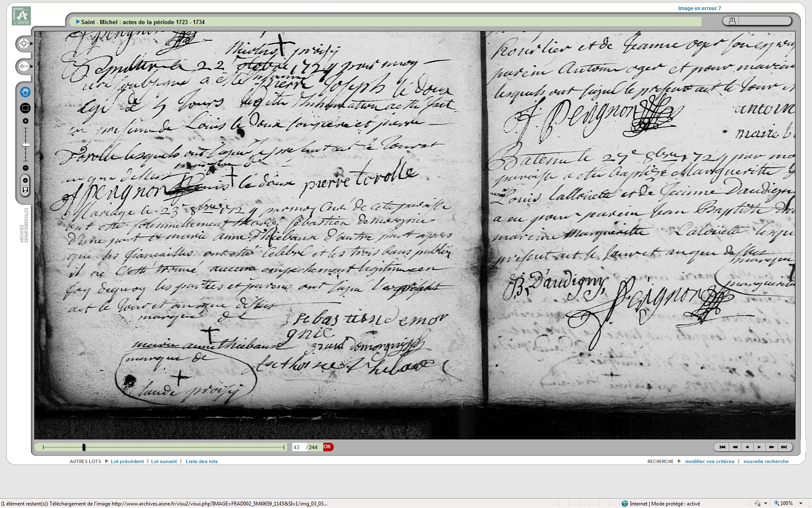Click the print icon at top right
812x508 pixels.
click(732, 21)
